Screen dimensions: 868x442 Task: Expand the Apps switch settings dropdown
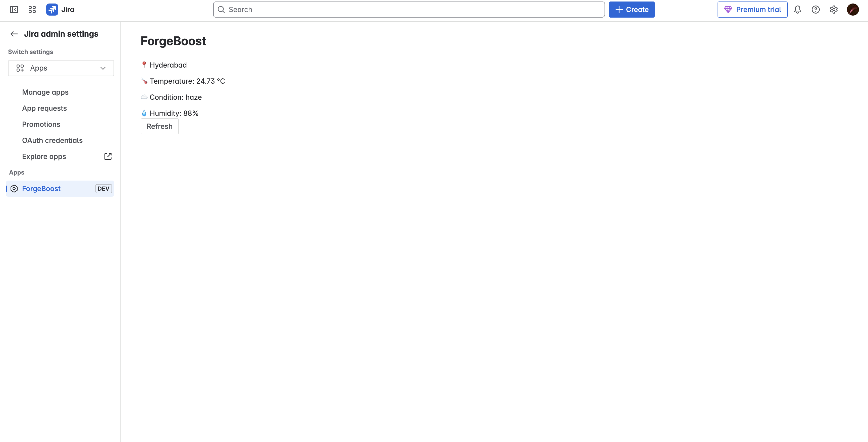61,68
